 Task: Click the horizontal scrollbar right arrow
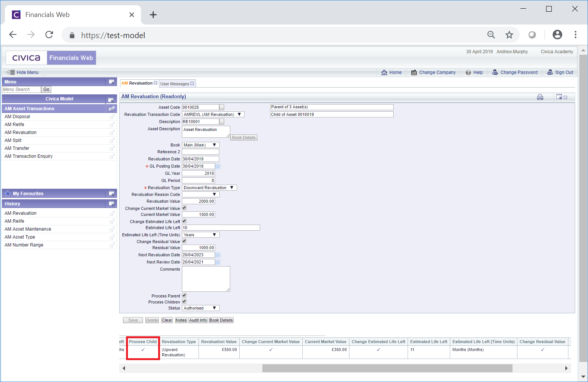[566, 368]
